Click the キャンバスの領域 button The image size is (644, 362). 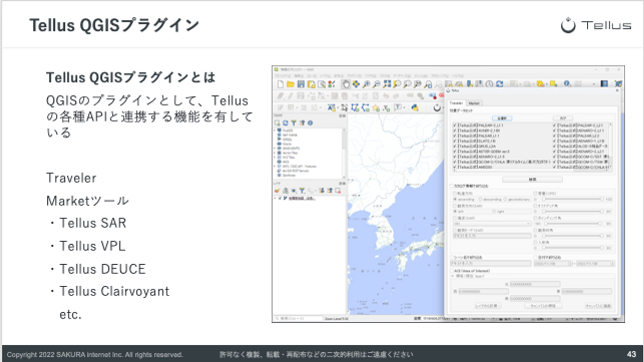click(543, 306)
